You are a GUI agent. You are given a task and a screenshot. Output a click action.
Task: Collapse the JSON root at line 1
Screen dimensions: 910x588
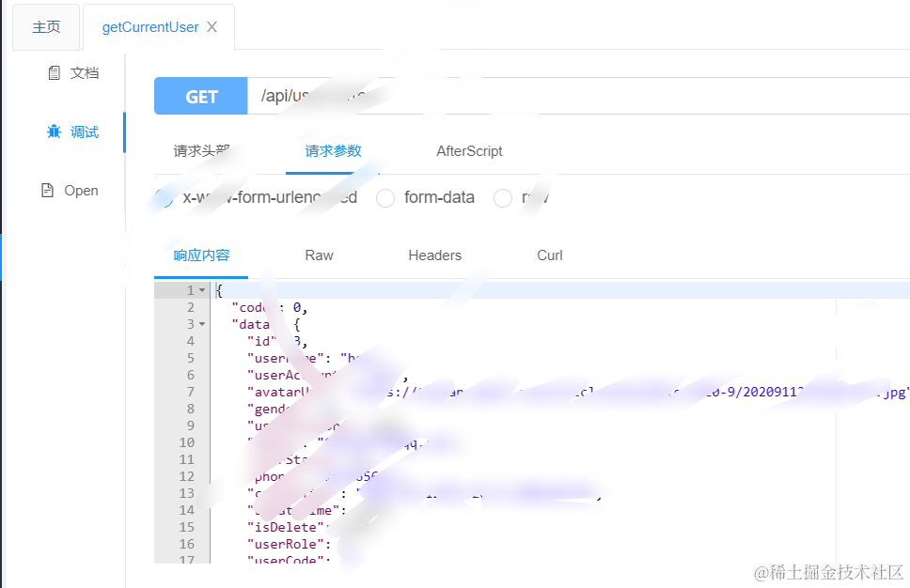202,290
